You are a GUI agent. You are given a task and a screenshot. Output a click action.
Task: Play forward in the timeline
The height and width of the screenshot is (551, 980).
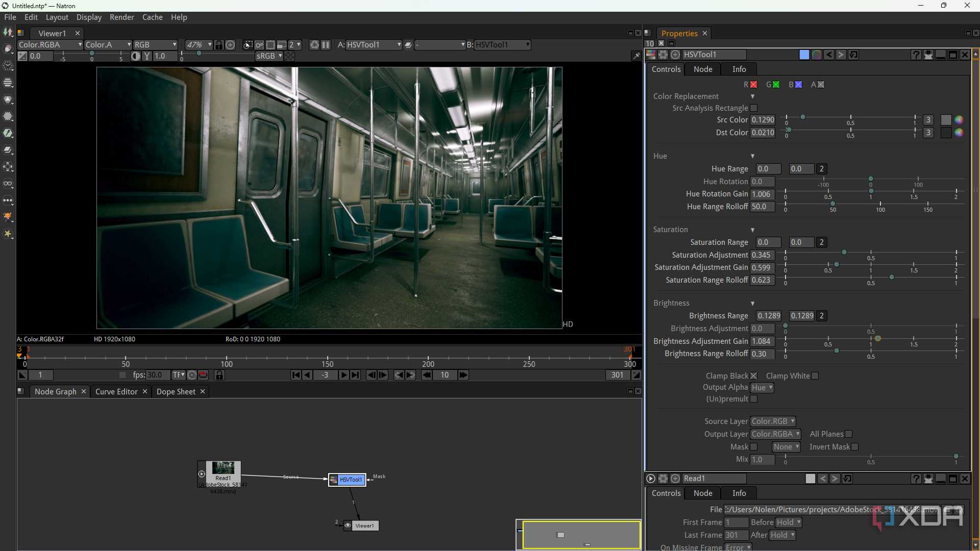pyautogui.click(x=344, y=375)
